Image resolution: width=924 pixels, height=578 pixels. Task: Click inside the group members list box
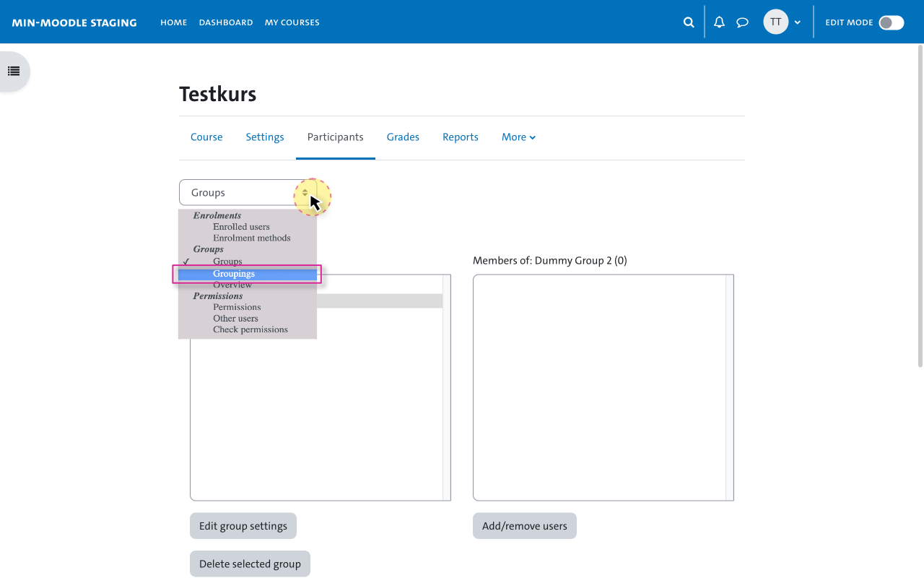point(603,387)
